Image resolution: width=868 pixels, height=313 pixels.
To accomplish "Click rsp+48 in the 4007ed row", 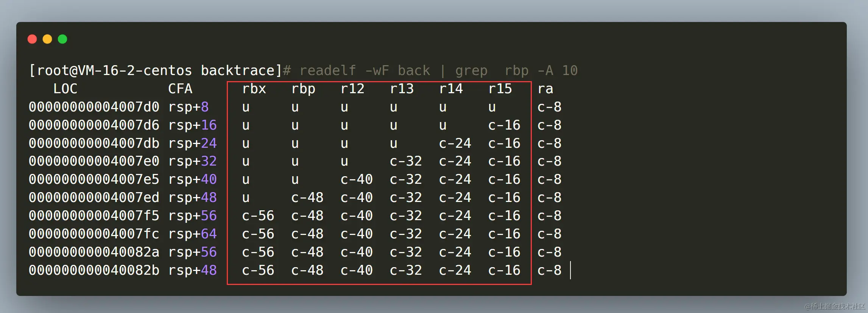I will point(193,197).
